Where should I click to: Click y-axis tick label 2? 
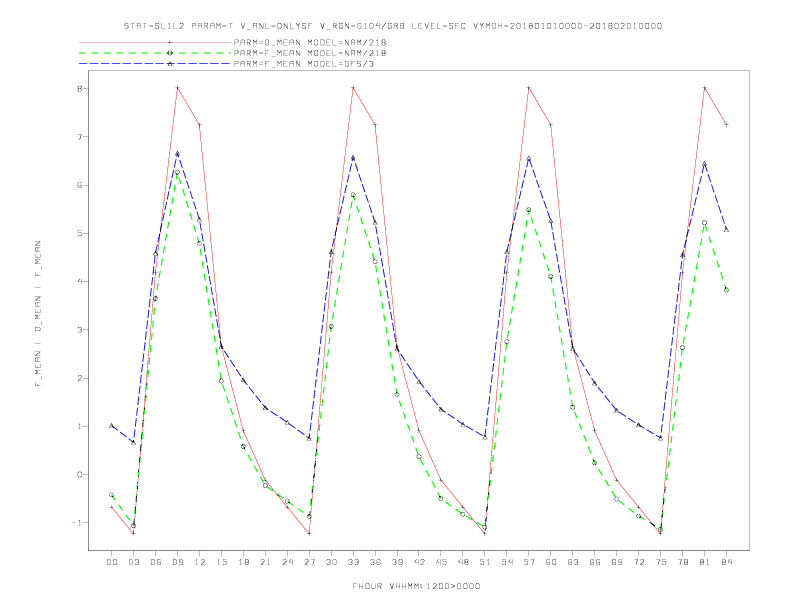(x=79, y=378)
